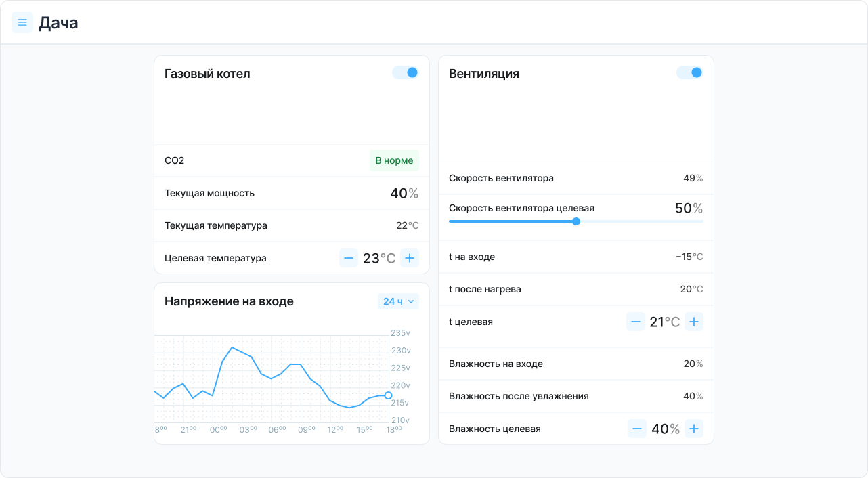868x478 pixels.
Task: Increase Целевая температура with plus icon
Action: click(x=410, y=258)
